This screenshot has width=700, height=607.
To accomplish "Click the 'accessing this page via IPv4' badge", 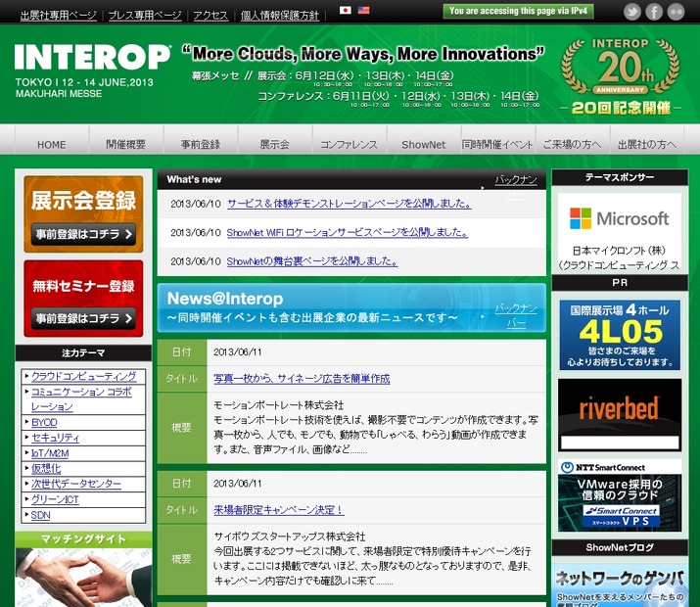I will coord(518,11).
